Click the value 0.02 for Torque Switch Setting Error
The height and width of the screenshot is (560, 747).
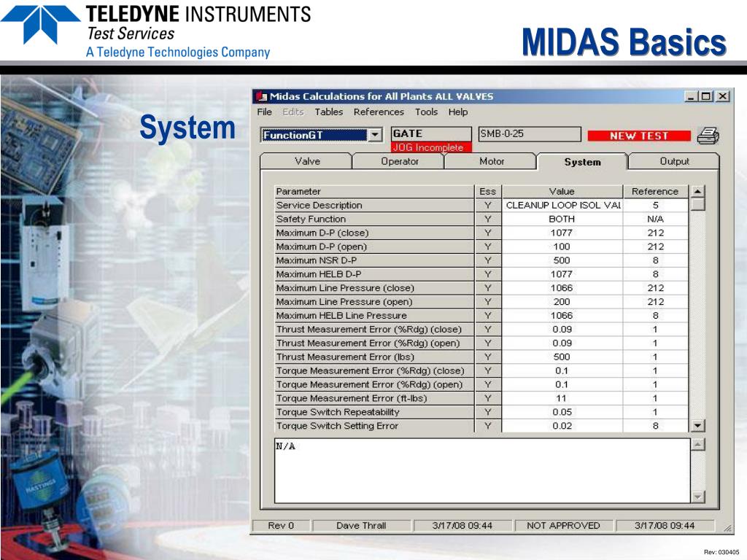(562, 426)
